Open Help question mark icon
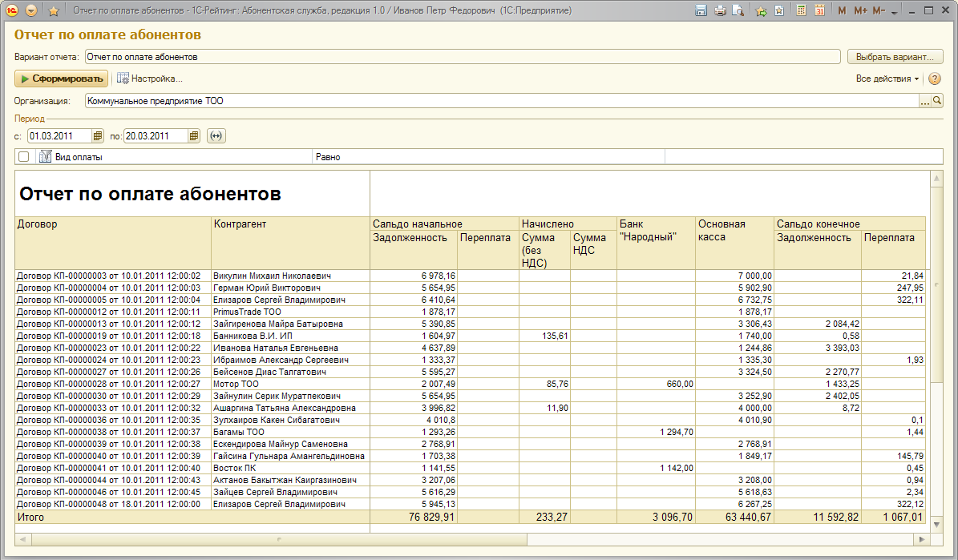The width and height of the screenshot is (958, 560). pyautogui.click(x=934, y=79)
